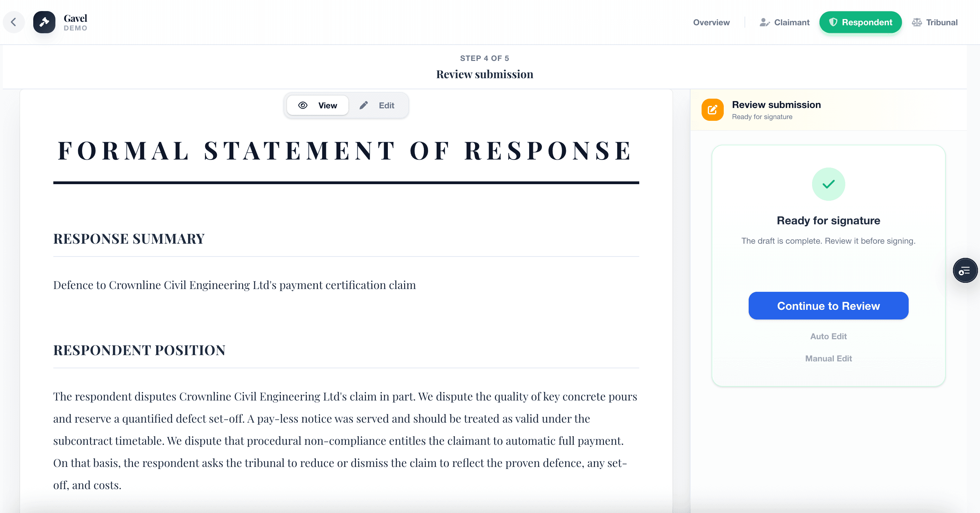Switch to the Overview tab
Image resolution: width=980 pixels, height=513 pixels.
click(x=711, y=22)
